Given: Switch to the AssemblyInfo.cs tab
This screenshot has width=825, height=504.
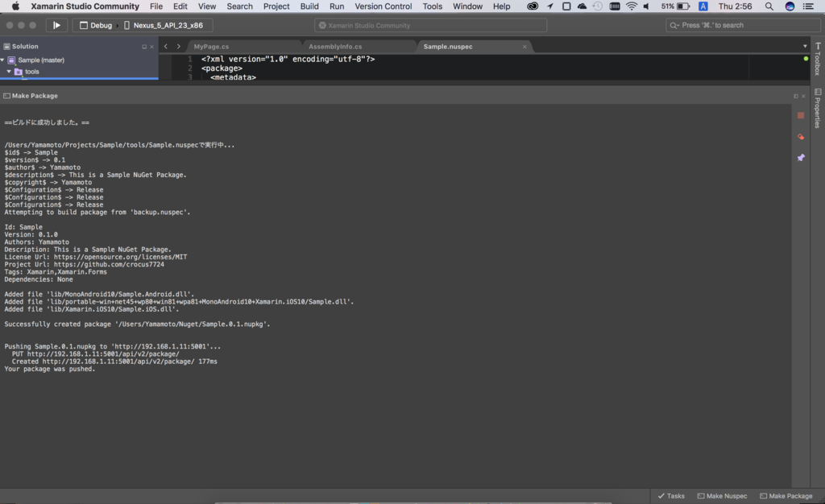Looking at the screenshot, I should [335, 47].
